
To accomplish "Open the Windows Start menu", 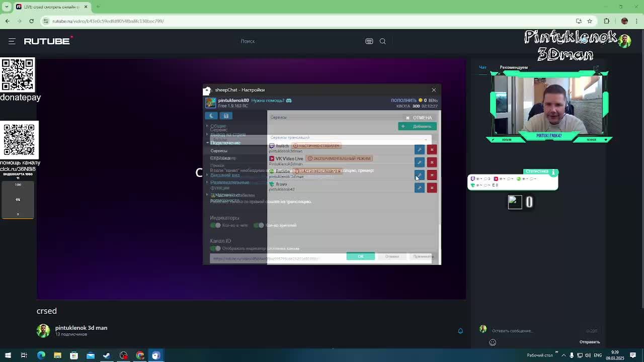I will point(8,355).
